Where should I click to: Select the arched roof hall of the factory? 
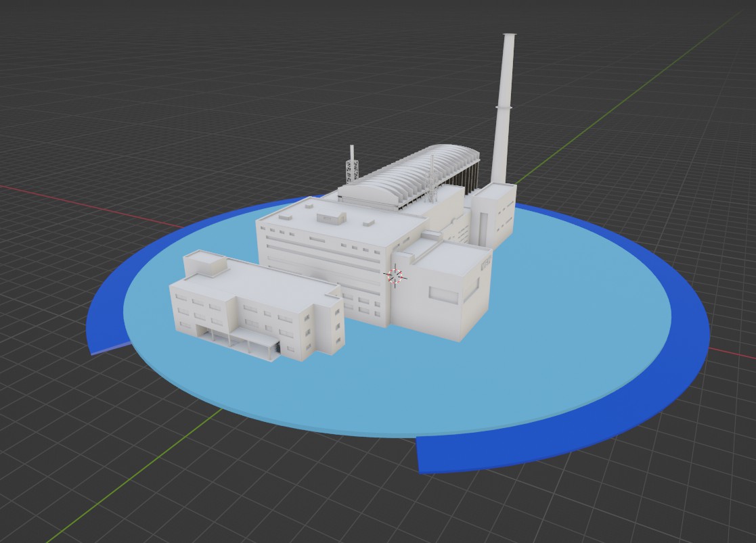(410, 177)
